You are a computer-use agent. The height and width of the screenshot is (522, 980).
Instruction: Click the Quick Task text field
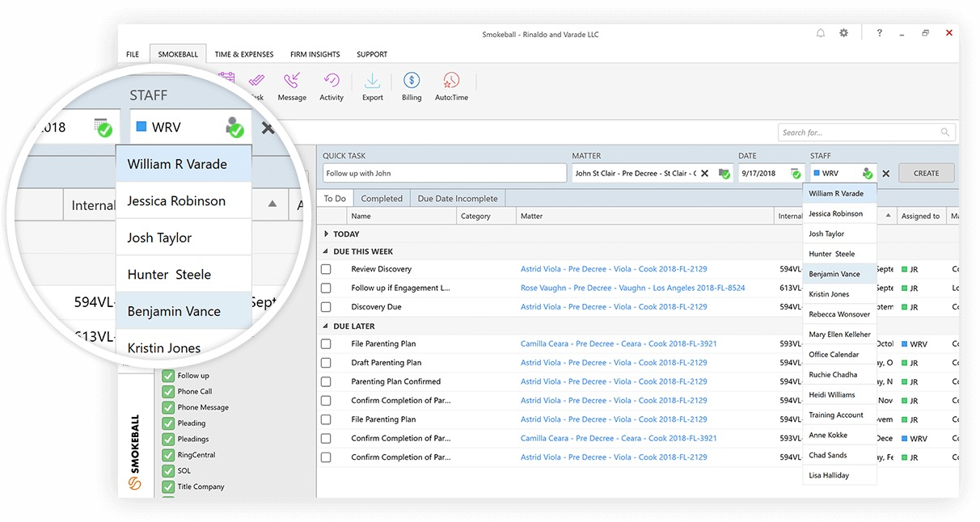(x=445, y=173)
